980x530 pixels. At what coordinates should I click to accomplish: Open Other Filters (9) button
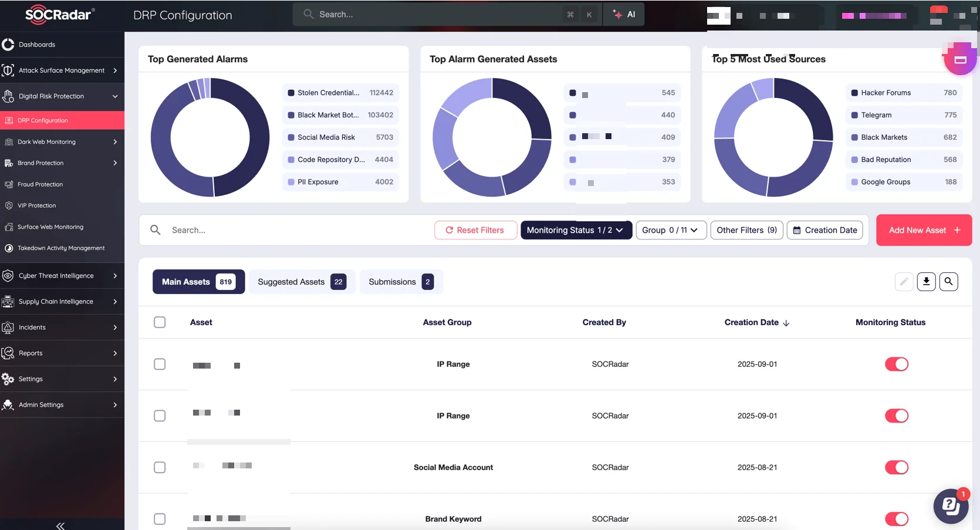[x=746, y=230]
